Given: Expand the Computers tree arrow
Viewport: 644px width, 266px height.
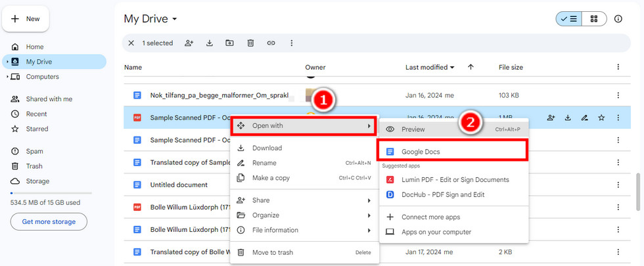Looking at the screenshot, I should click(x=7, y=77).
